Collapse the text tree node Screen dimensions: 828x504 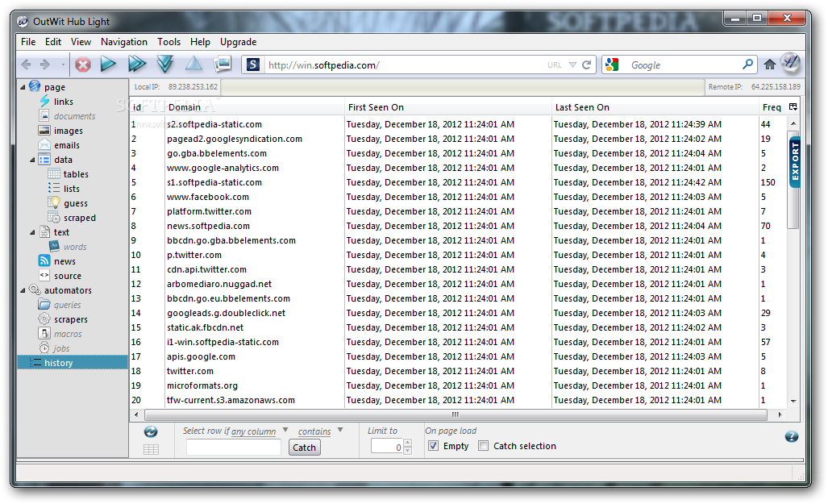click(32, 232)
